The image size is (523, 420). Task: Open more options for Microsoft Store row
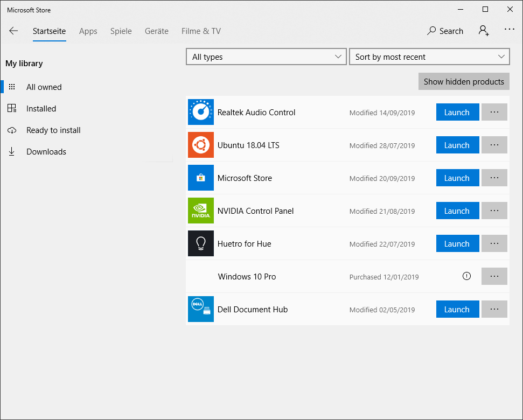pyautogui.click(x=494, y=178)
